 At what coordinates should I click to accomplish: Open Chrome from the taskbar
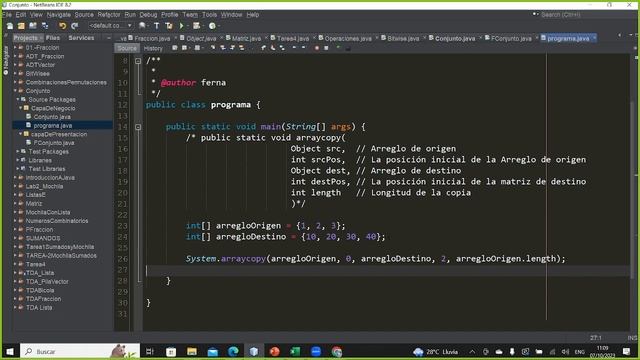(x=337, y=351)
